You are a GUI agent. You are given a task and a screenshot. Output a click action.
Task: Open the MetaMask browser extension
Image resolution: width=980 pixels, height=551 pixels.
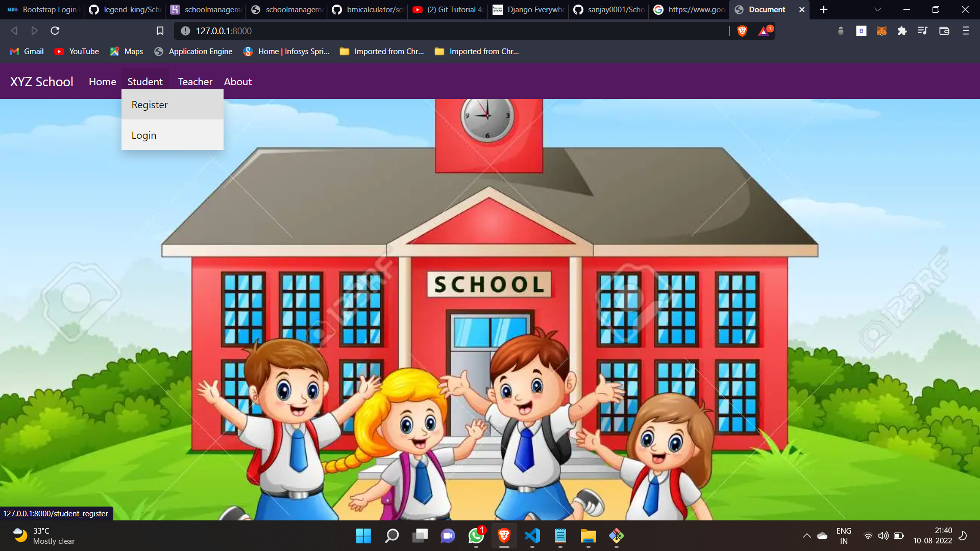point(881,31)
